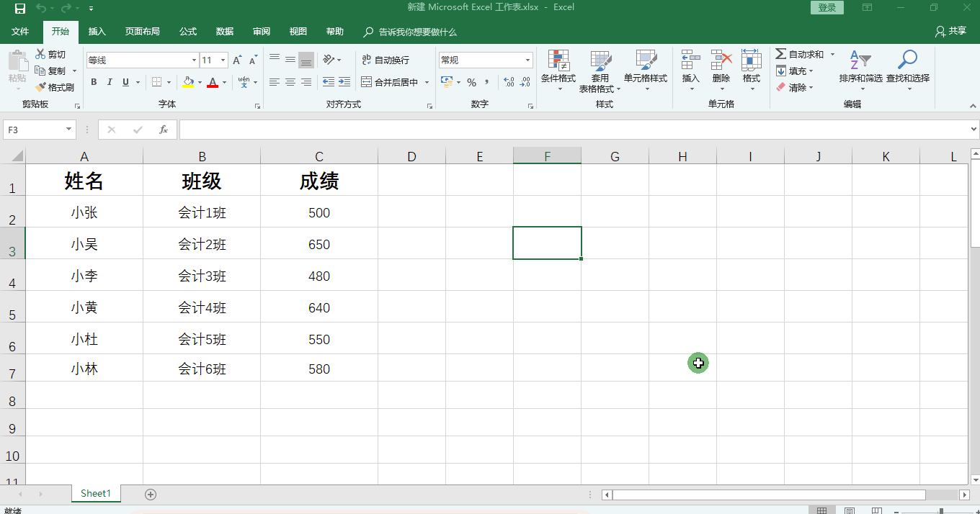The width and height of the screenshot is (980, 514).
Task: Click the Sort and Filter icon
Action: tap(860, 60)
